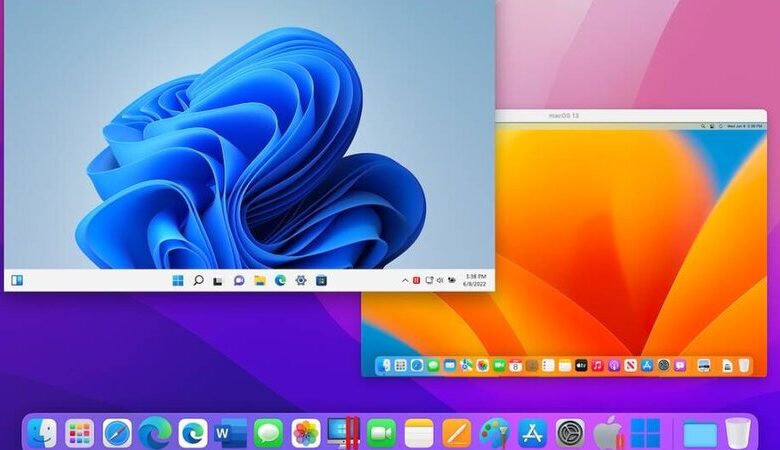Open File Explorer on the Windows taskbar

tap(260, 280)
